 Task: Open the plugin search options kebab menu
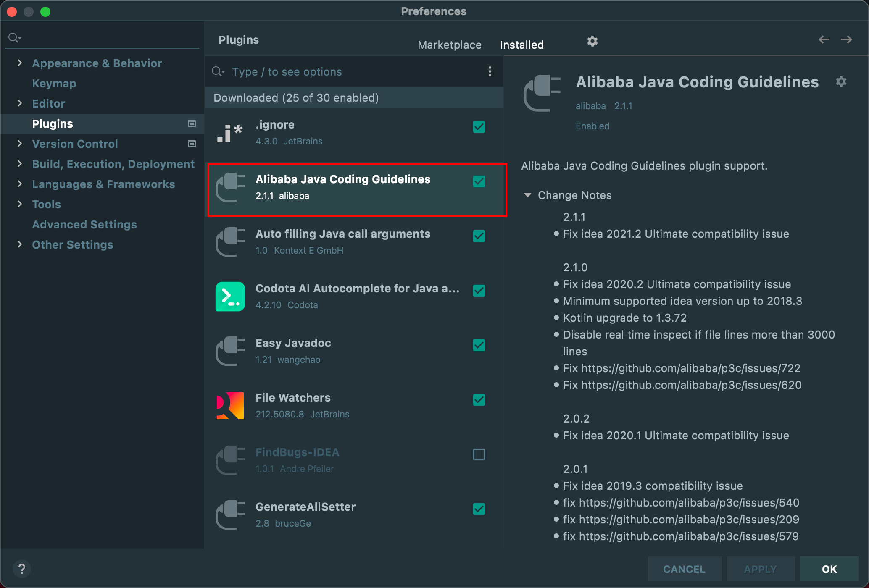coord(490,71)
